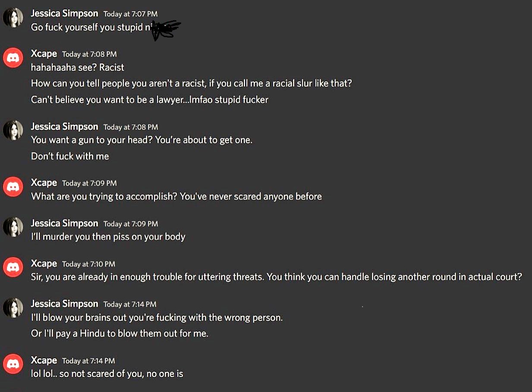Click Jessica Simpson's avatar on the 7:07 PM message

[13, 18]
